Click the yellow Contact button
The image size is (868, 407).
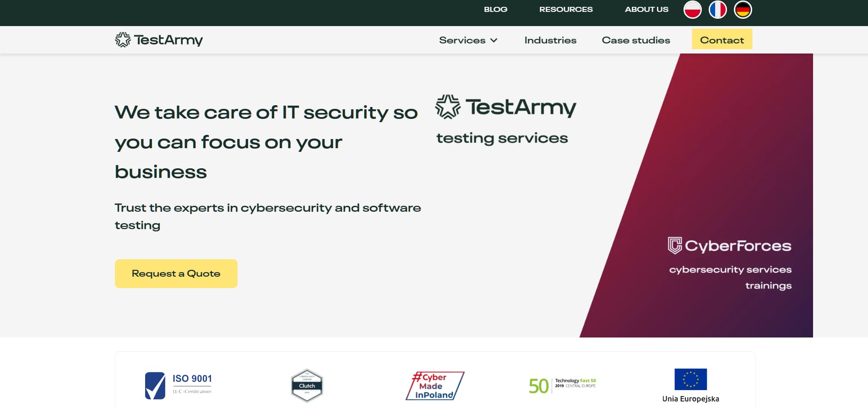(722, 40)
